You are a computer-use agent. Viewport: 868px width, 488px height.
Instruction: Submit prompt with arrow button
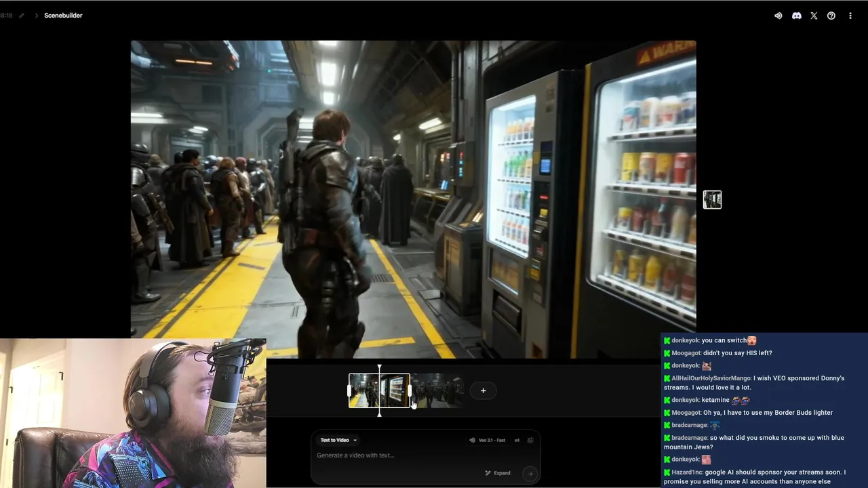coord(530,473)
